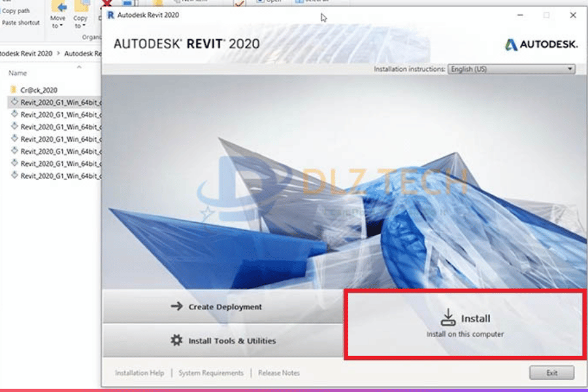Expand the Copy to dropdown arrow
The image size is (588, 392).
tap(84, 26)
